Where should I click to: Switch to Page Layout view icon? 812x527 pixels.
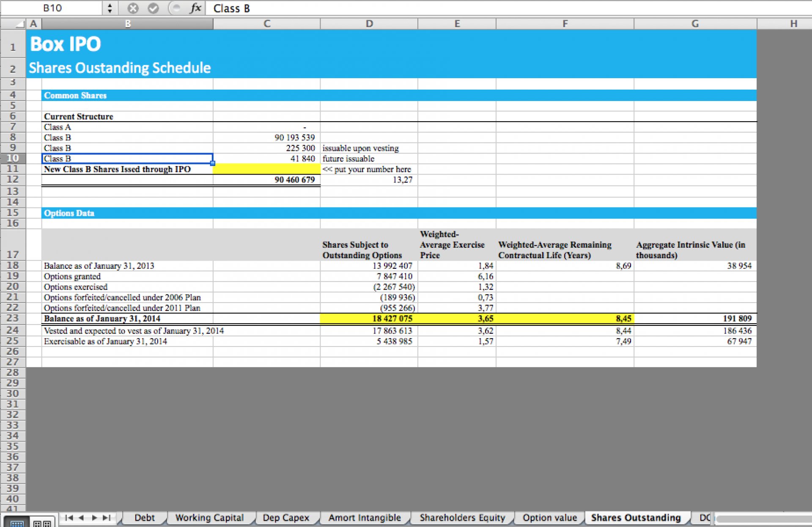(x=42, y=523)
